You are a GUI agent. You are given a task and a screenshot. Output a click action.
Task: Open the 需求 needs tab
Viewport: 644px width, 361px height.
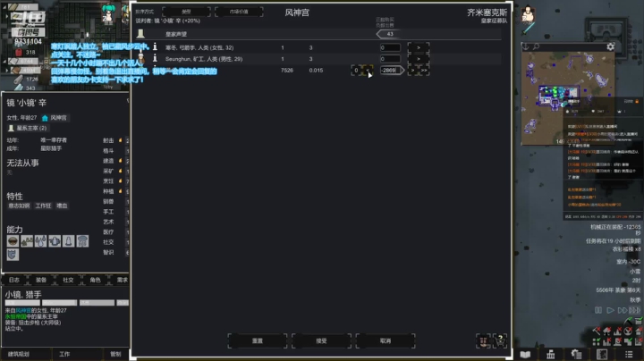pos(122,281)
